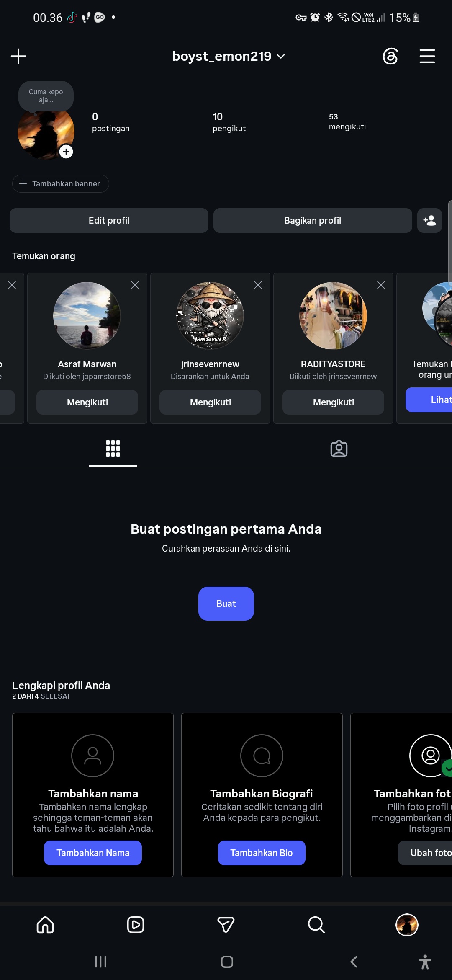Toggle Mengikuti for Asraf Marwan

click(87, 402)
